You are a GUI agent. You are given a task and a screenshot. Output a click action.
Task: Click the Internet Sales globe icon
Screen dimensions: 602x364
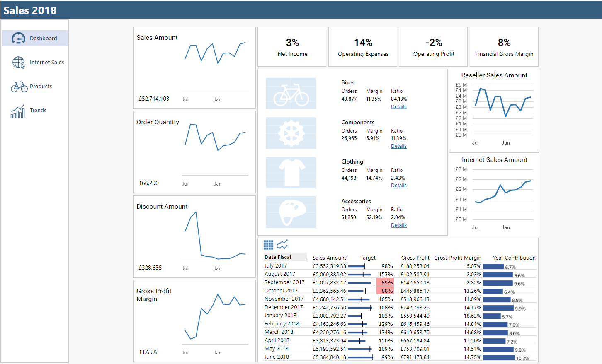click(18, 62)
